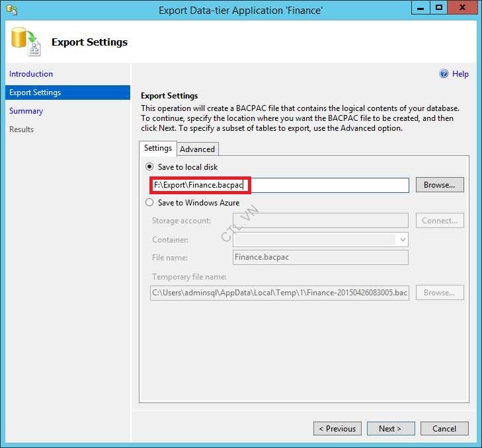Click the blue Help question-mark icon

pos(444,74)
